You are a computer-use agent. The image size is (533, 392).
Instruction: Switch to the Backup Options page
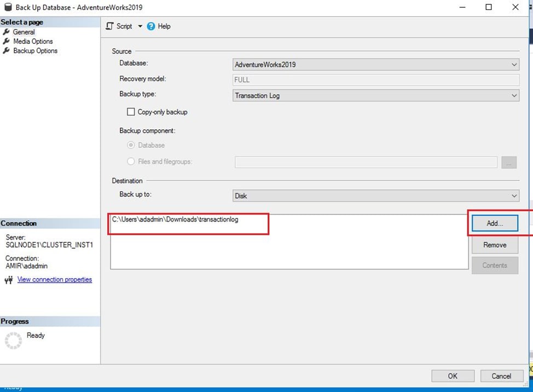click(34, 50)
